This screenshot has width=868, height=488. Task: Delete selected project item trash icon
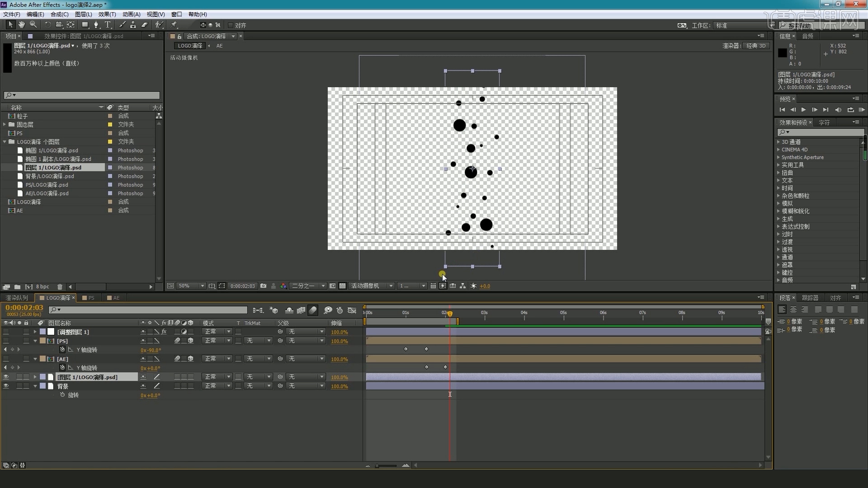pos(60,287)
